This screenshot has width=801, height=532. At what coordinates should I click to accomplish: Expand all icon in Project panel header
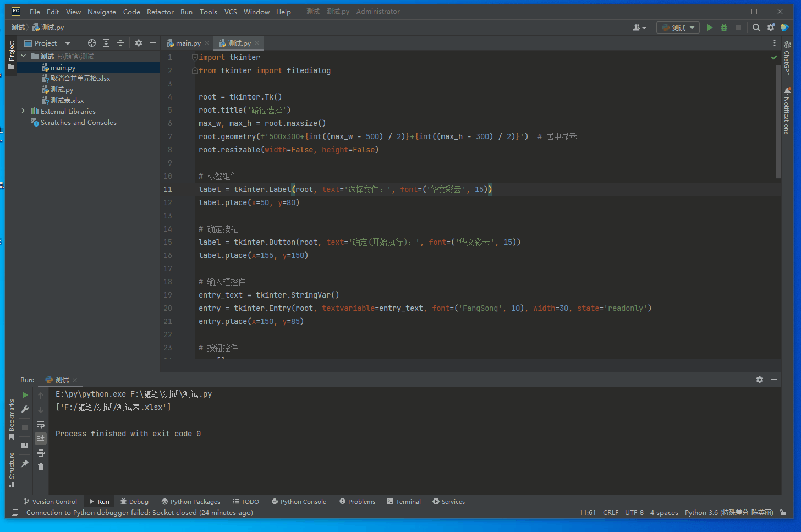(106, 43)
